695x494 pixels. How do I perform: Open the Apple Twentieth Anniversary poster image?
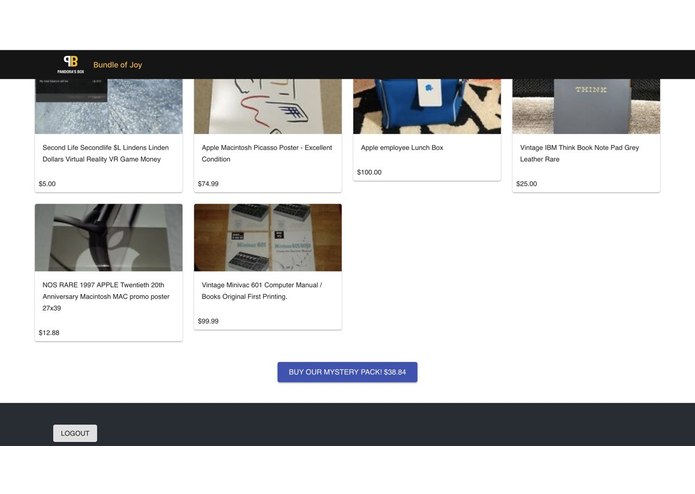(x=109, y=237)
